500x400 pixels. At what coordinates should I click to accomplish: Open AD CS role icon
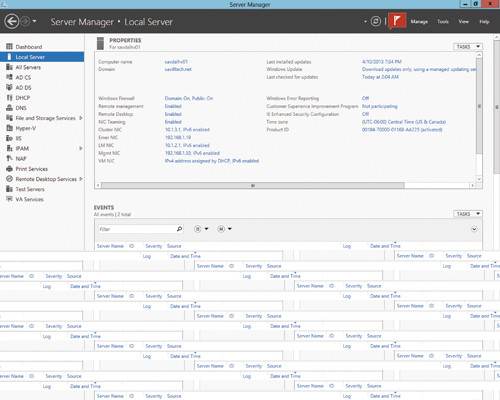tap(9, 77)
